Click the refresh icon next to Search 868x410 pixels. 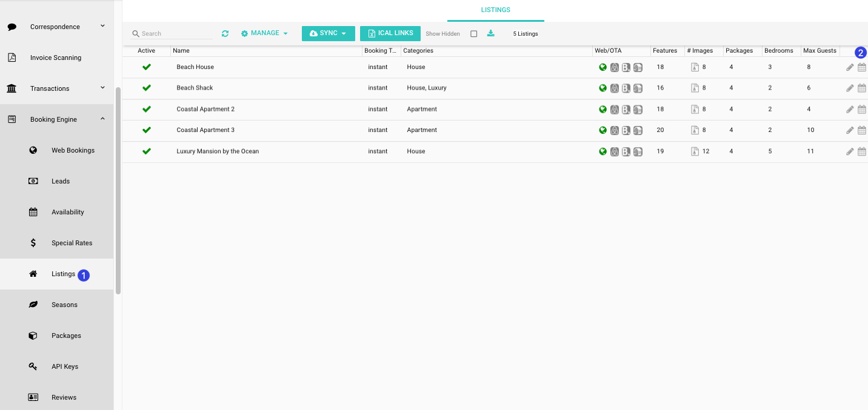click(225, 34)
